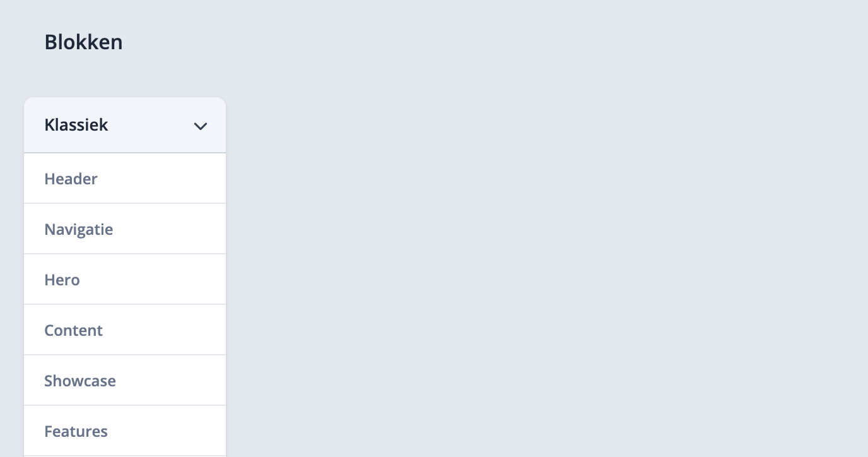Select the Header block category

coord(125,179)
